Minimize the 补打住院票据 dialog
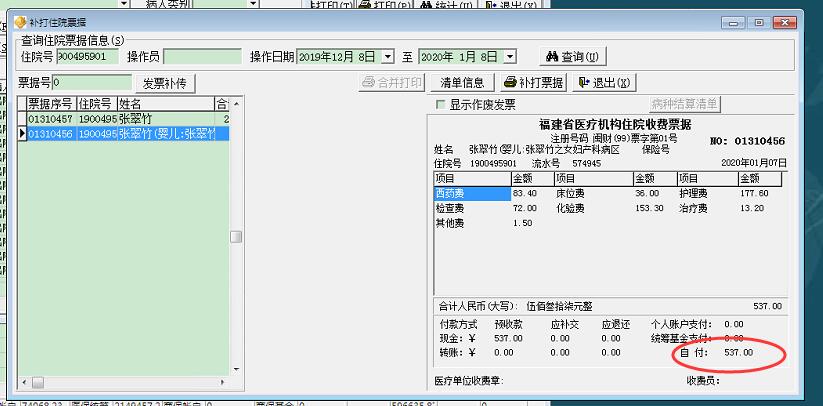This screenshot has width=823, height=406. 733,22
